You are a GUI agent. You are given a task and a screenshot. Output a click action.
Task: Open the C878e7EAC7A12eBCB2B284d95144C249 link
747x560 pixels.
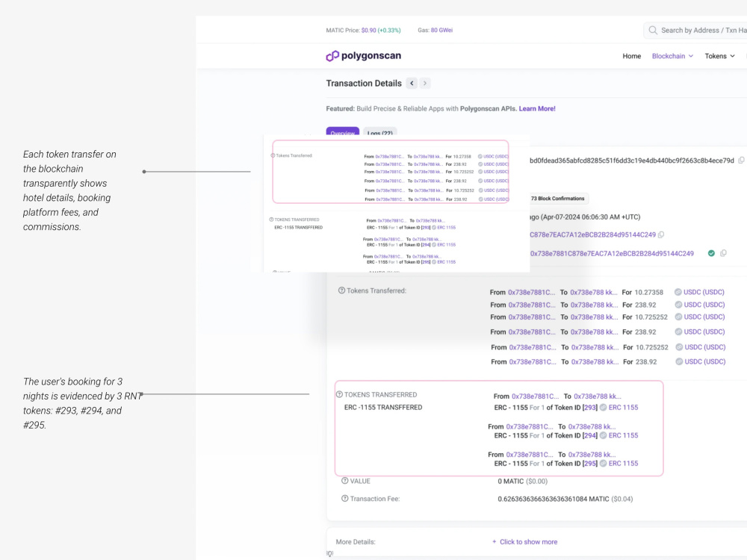tap(592, 234)
